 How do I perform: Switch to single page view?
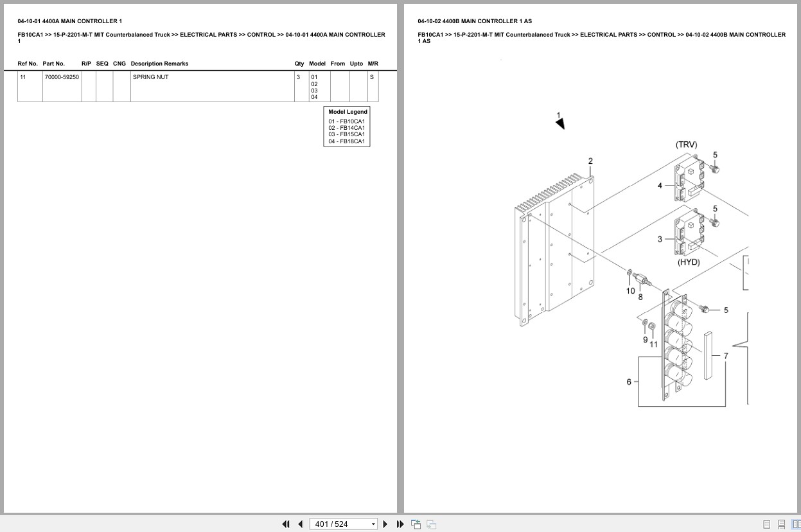tap(766, 524)
